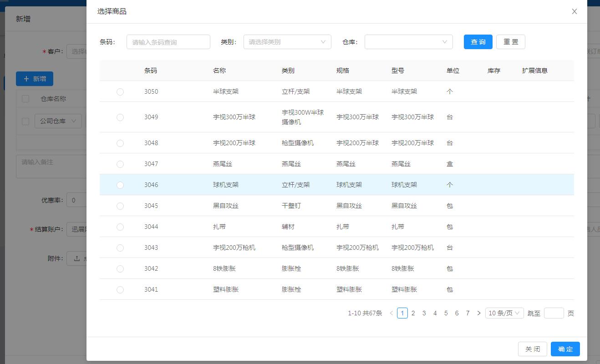Click 新增 button in background form
The width and height of the screenshot is (600, 364).
pyautogui.click(x=35, y=79)
